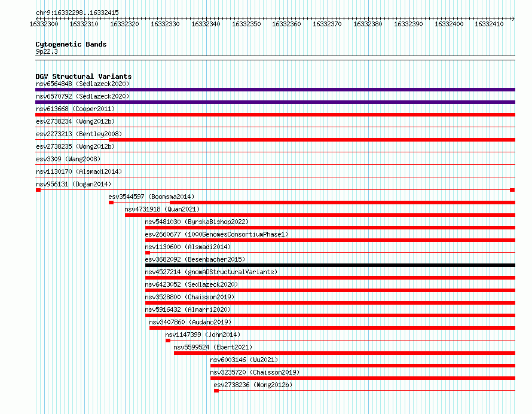
Task: Select nsv1130170 (Alsmadi2014) variant label
Action: [79, 171]
